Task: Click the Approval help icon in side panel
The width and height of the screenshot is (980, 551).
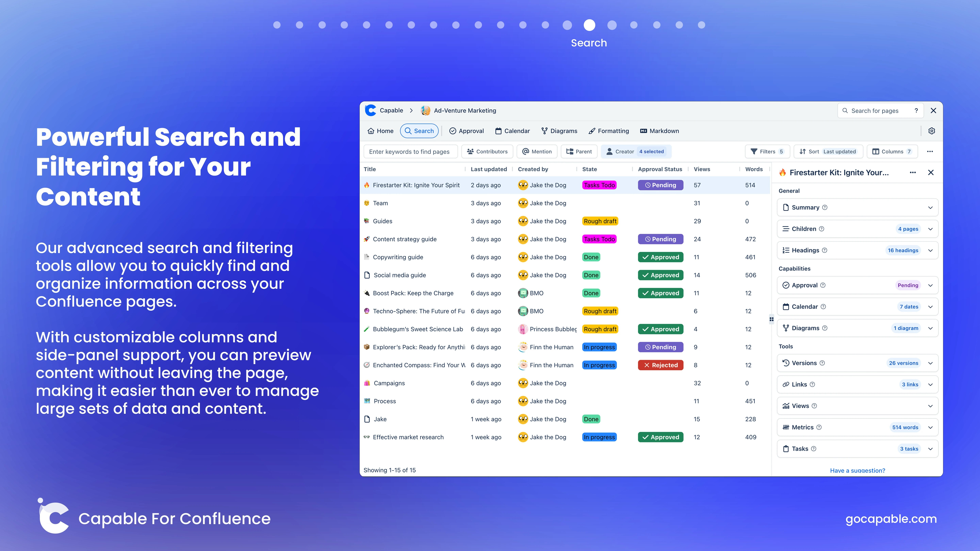Action: click(823, 285)
